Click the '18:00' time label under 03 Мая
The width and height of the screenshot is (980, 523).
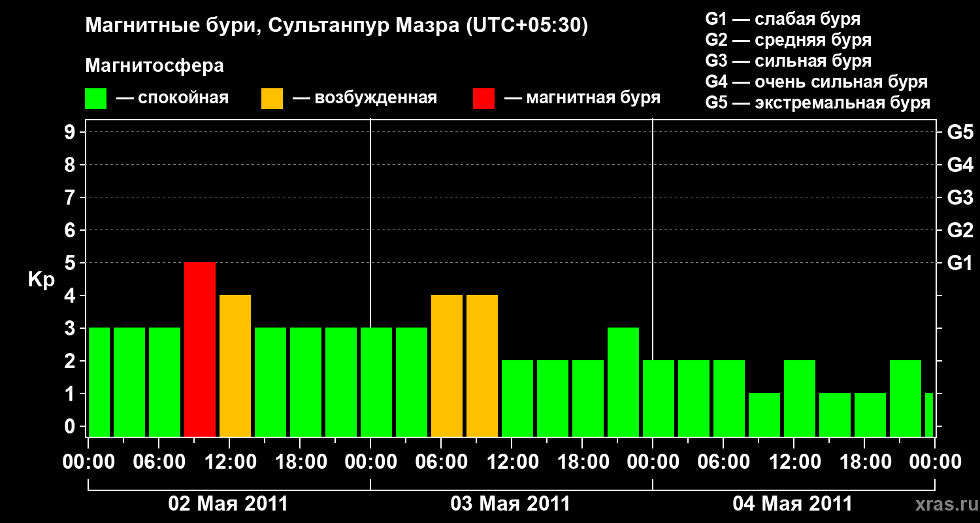coord(583,462)
